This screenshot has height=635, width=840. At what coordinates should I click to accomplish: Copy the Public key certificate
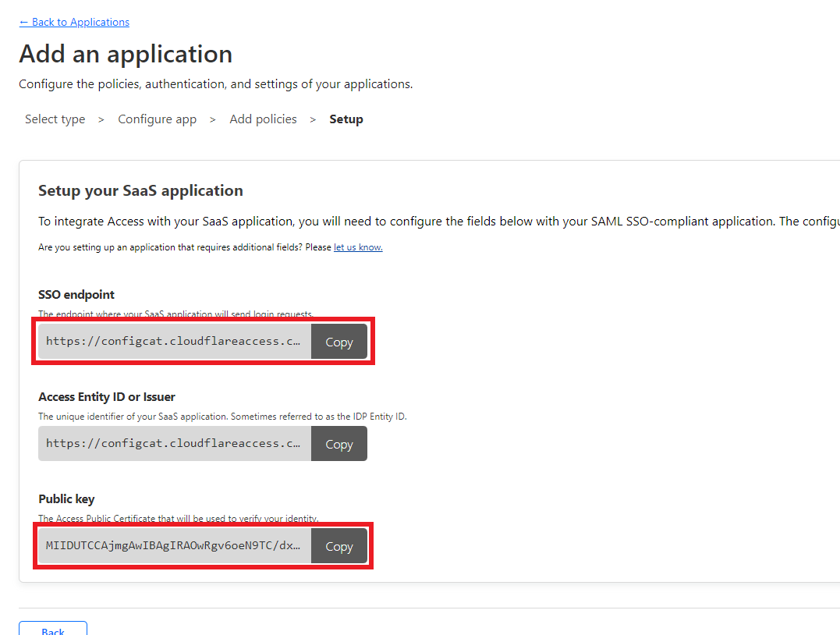pos(338,545)
